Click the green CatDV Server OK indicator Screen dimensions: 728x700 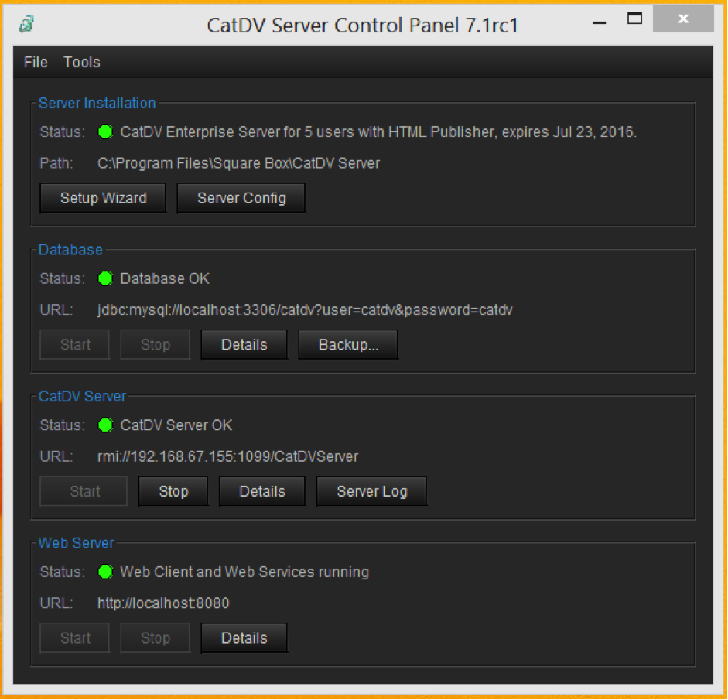click(106, 425)
